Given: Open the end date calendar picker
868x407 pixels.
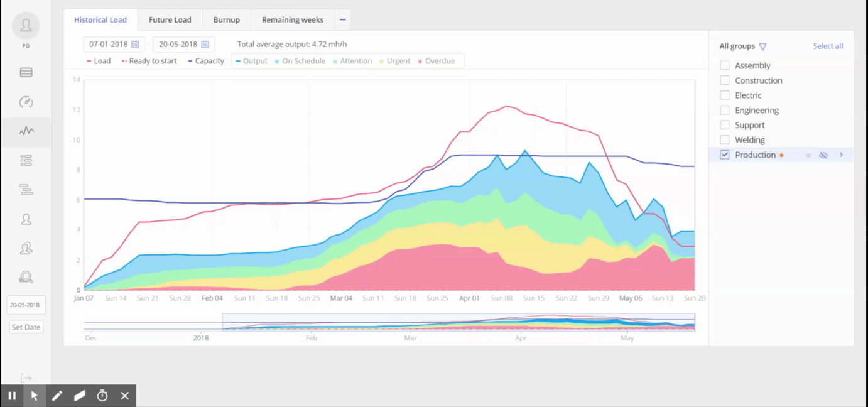Looking at the screenshot, I should 205,45.
